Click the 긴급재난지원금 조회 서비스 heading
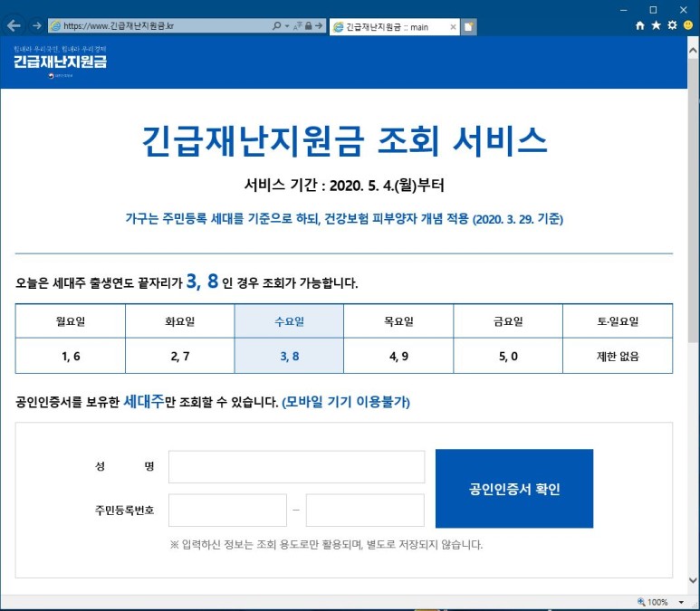The width and height of the screenshot is (700, 611). [x=344, y=141]
